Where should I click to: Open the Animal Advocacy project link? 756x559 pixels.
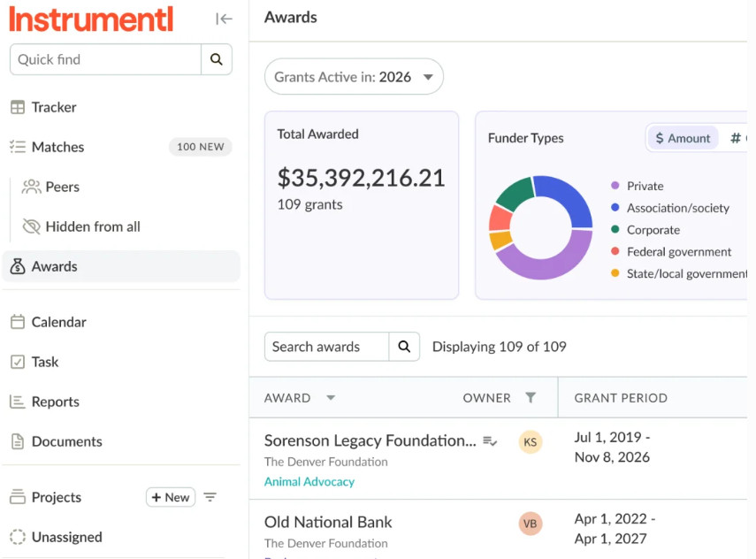309,481
